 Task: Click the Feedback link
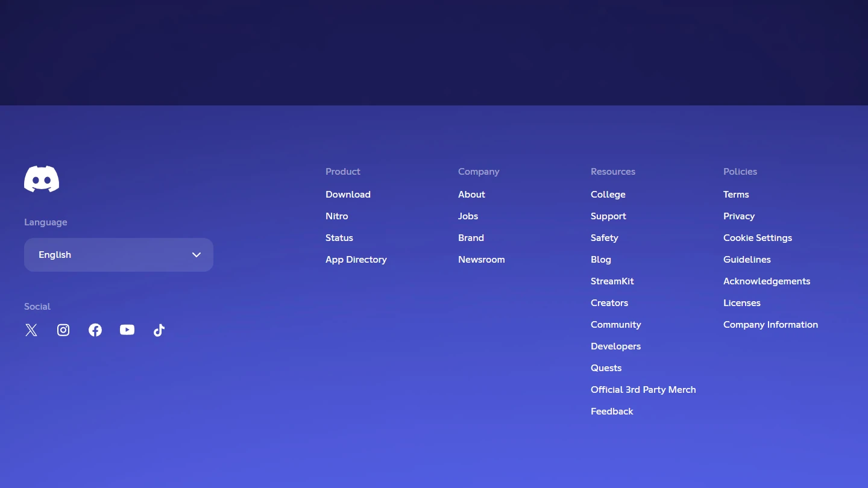tap(612, 411)
